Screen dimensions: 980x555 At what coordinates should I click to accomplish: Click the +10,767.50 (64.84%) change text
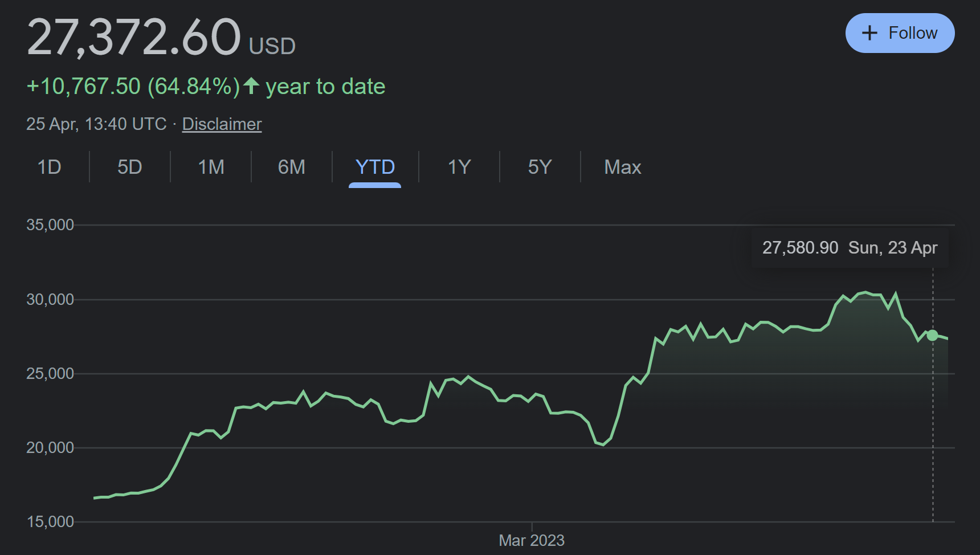click(x=133, y=87)
